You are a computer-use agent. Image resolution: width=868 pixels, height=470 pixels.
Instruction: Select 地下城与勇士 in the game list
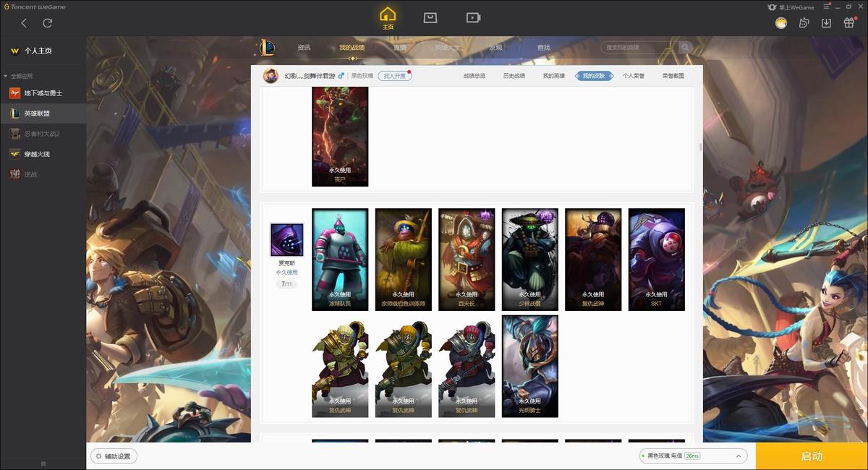point(43,93)
